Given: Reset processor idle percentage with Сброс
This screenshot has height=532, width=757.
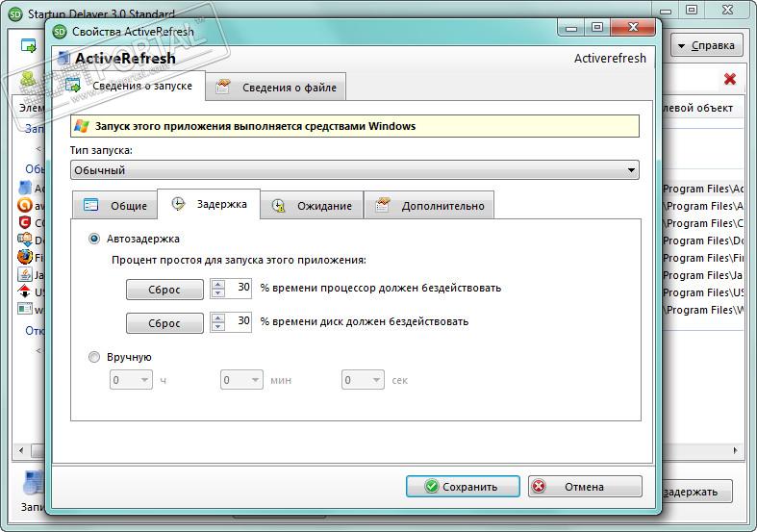Looking at the screenshot, I should 164,290.
